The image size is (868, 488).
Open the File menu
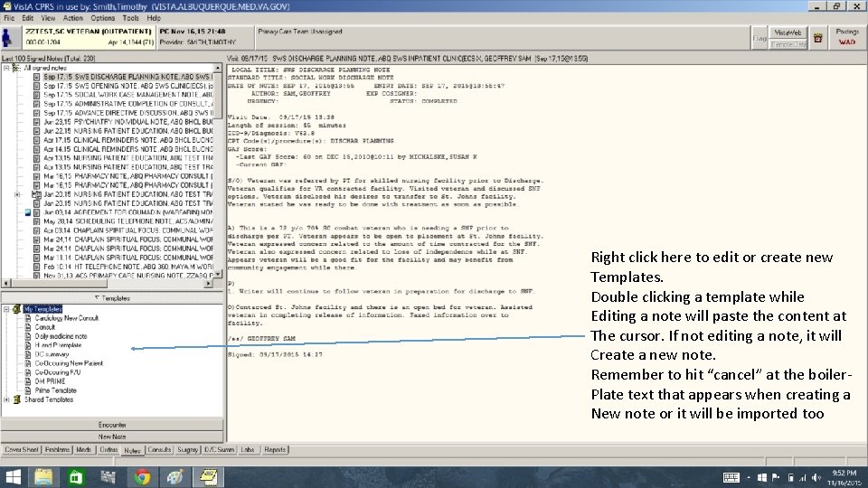tap(9, 18)
